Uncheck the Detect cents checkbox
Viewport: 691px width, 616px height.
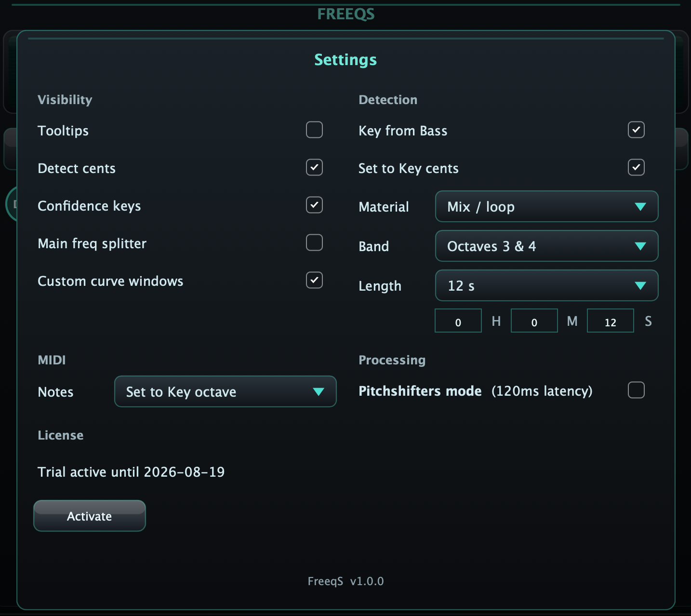[x=314, y=167]
